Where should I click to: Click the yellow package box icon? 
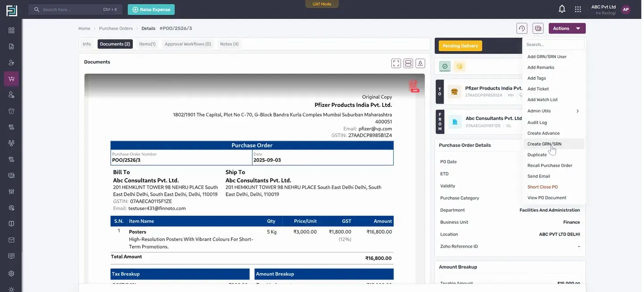click(x=459, y=66)
